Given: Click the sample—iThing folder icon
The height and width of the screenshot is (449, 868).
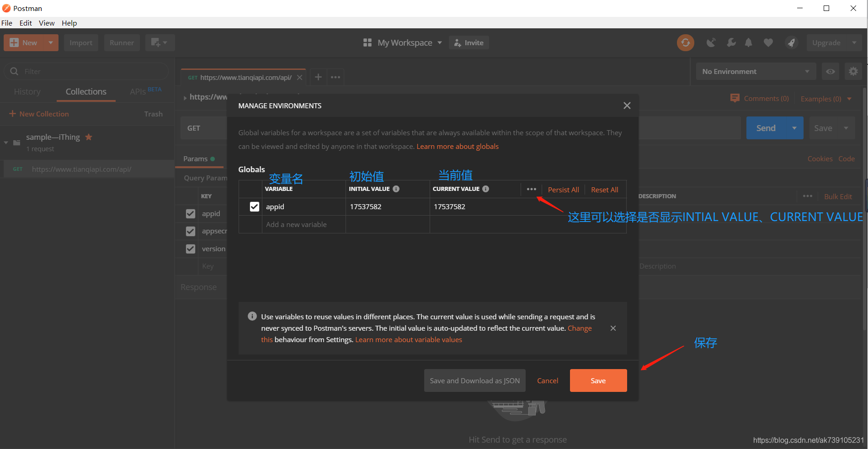Looking at the screenshot, I should 17,143.
